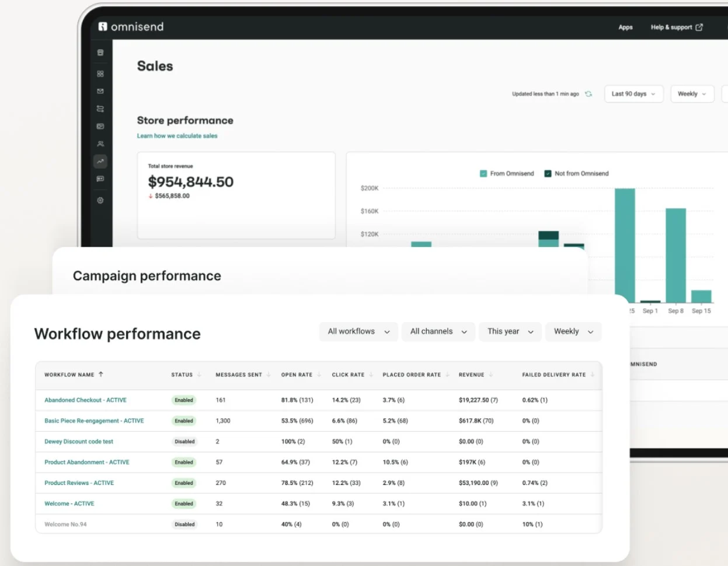Image resolution: width=728 pixels, height=566 pixels.
Task: Toggle the Not from Omnisend legend checkbox
Action: [x=548, y=174]
